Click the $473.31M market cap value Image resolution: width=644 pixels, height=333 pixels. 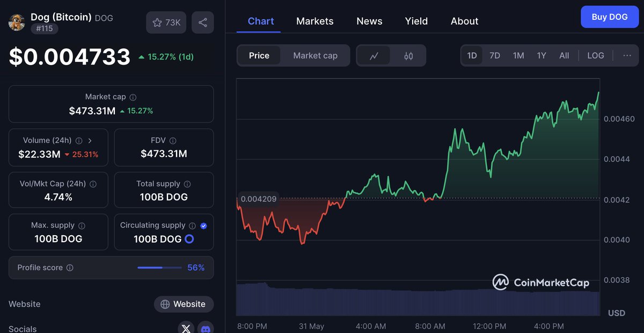click(92, 111)
